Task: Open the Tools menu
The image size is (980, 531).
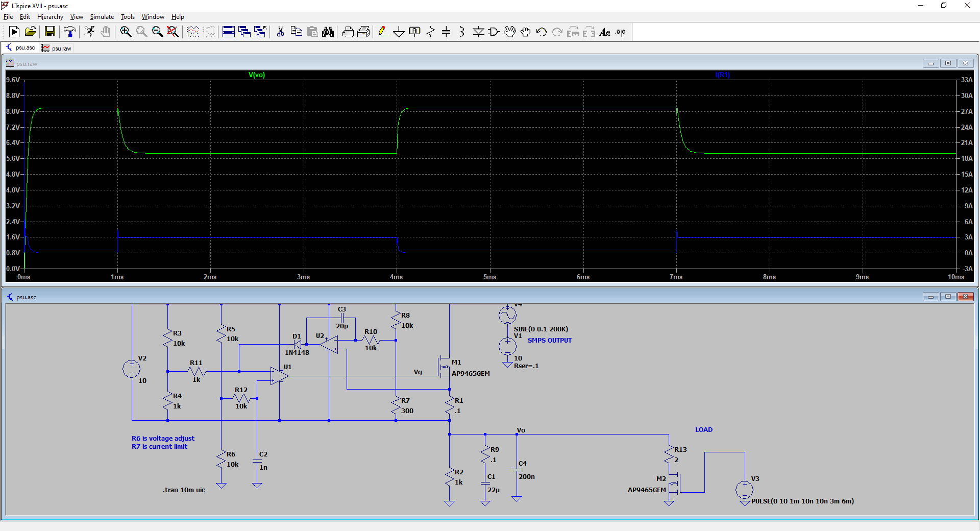Action: [x=128, y=17]
